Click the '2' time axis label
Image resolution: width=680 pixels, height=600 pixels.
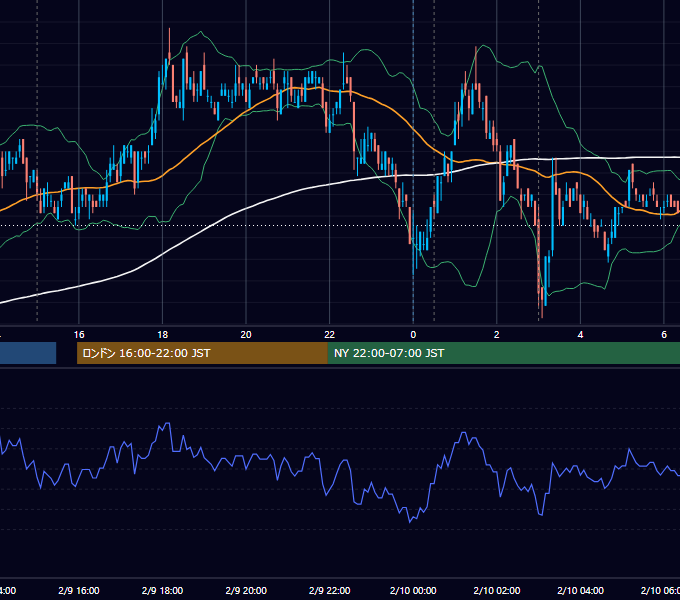[497, 335]
